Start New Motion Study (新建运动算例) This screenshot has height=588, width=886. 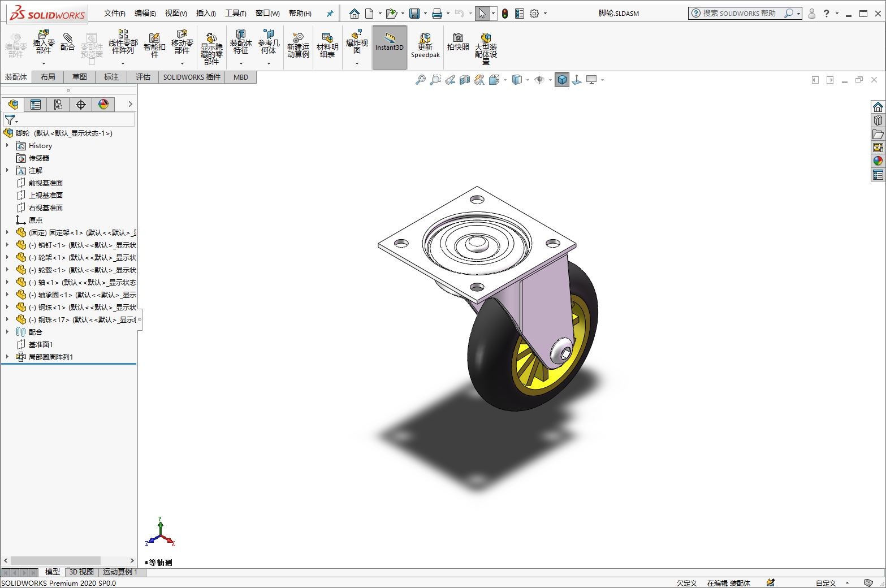point(298,45)
